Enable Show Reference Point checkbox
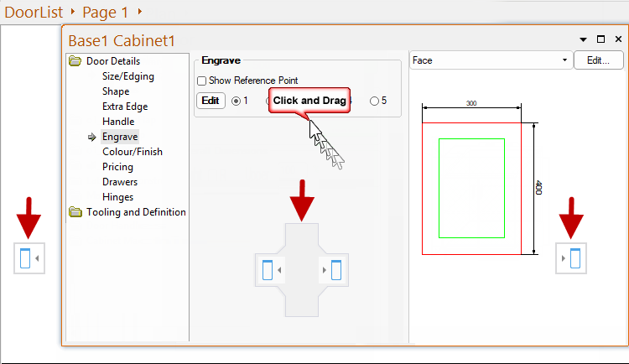629x364 pixels. point(201,81)
